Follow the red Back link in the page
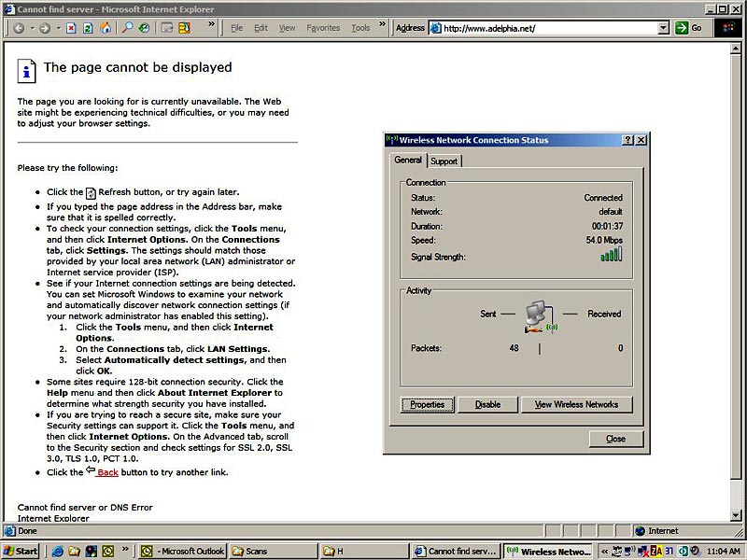747x560 pixels. [107, 472]
